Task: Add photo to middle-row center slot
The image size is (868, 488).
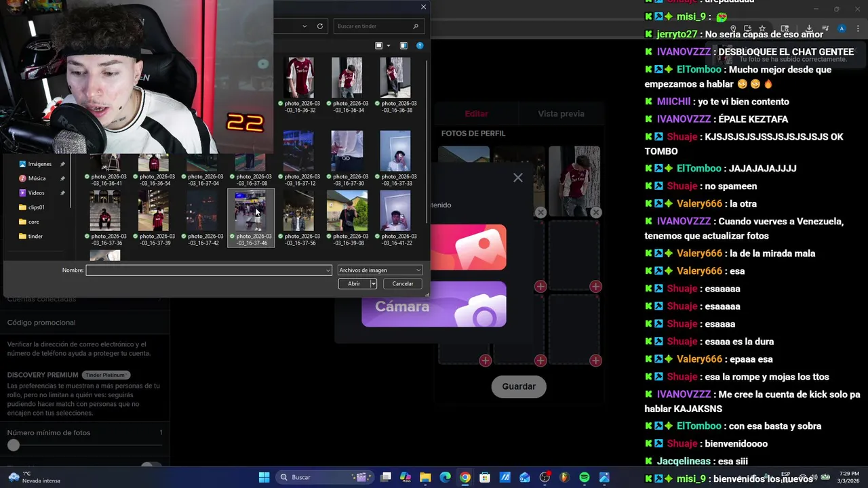Action: pyautogui.click(x=540, y=287)
